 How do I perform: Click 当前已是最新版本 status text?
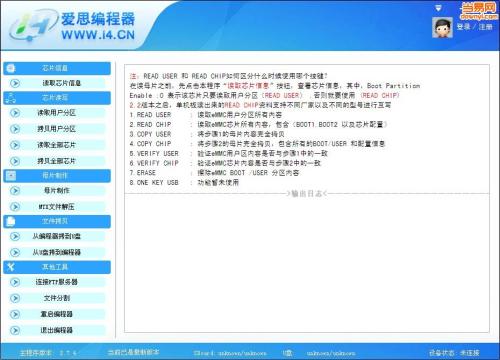pos(133,352)
